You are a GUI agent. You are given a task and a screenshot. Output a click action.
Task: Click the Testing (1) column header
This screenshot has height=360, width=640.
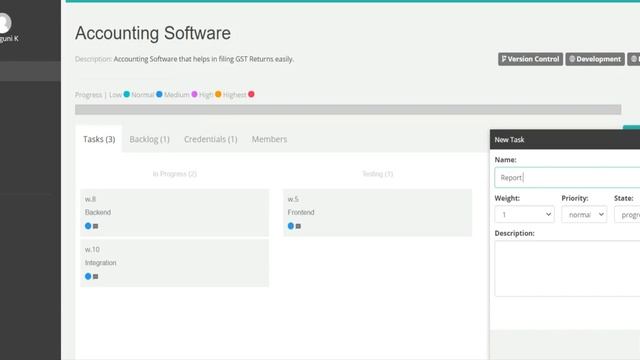(378, 174)
